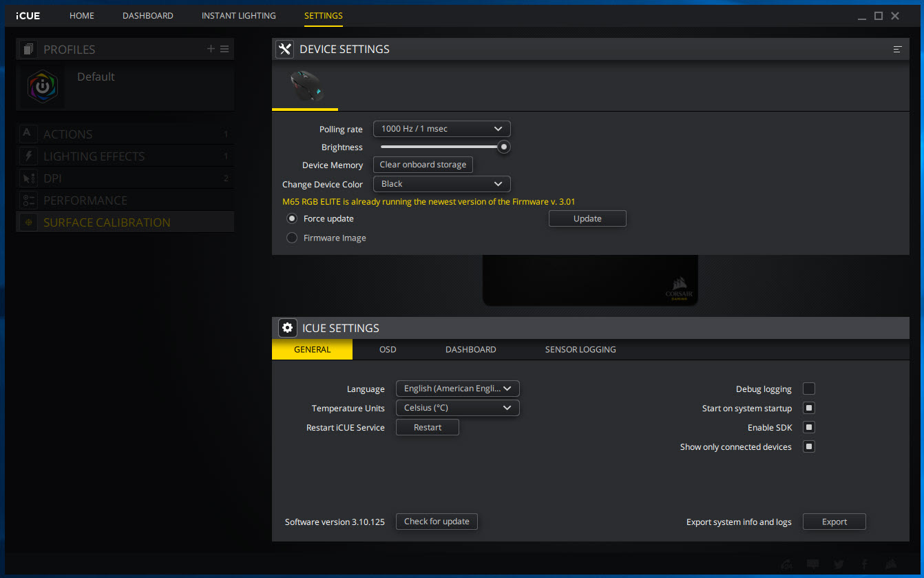
Task: Click the Lighting Effects lightning icon
Action: click(x=28, y=156)
